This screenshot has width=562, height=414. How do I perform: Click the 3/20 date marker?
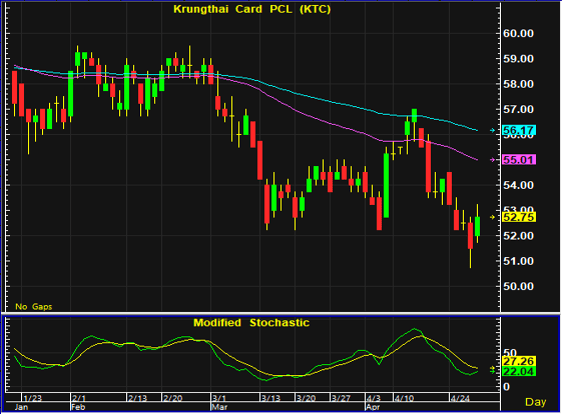click(x=306, y=398)
